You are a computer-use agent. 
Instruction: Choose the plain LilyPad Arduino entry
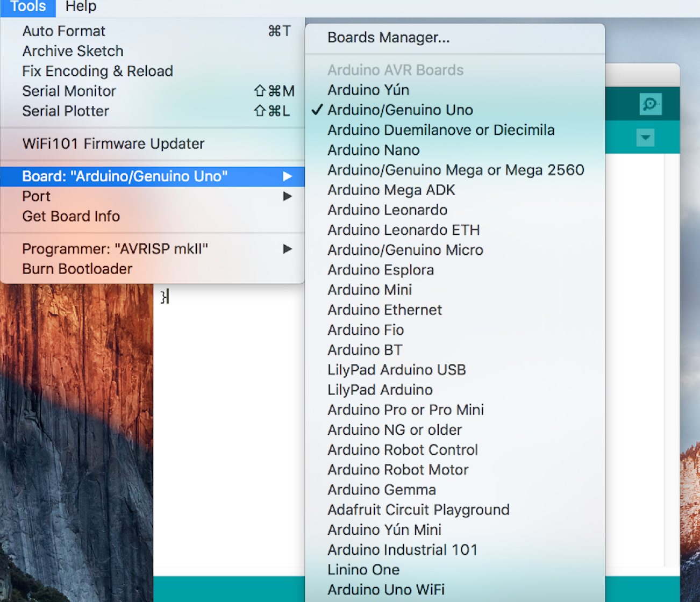click(x=455, y=390)
